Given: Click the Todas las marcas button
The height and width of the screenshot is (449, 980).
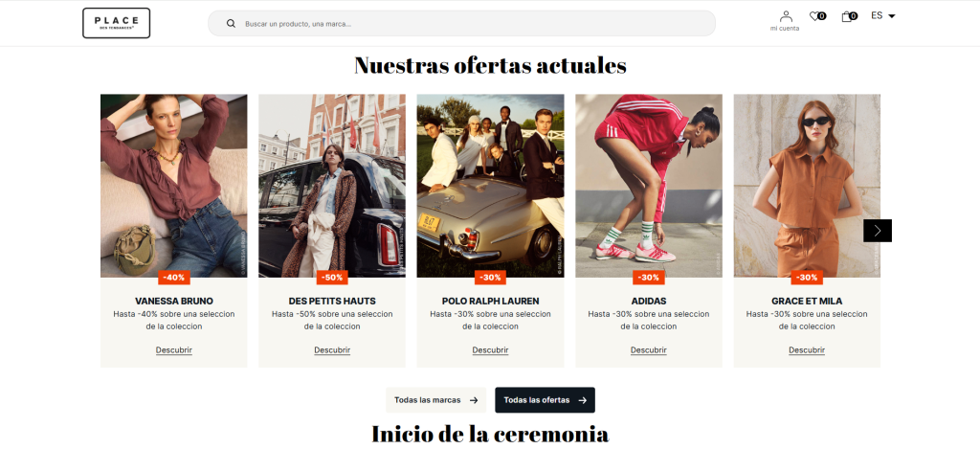Looking at the screenshot, I should tap(435, 400).
